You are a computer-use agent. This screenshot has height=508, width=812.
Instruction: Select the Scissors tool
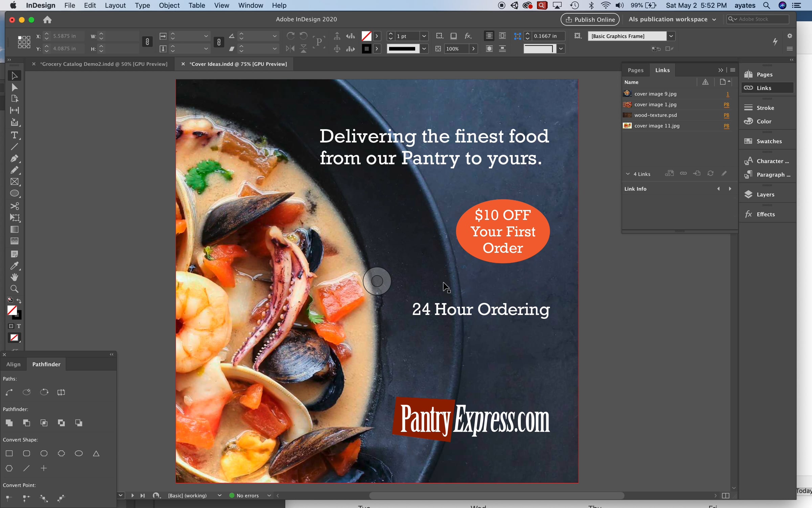[14, 206]
